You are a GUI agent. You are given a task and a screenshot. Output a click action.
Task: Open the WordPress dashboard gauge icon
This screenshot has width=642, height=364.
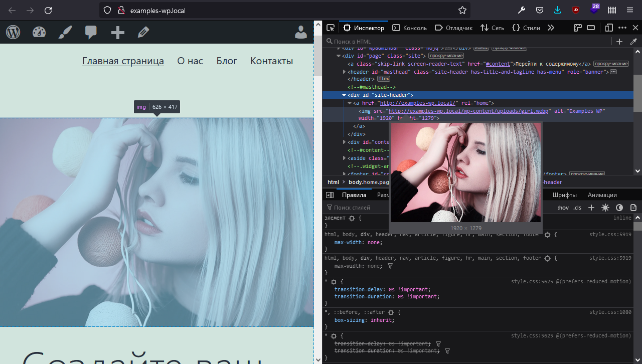[39, 32]
